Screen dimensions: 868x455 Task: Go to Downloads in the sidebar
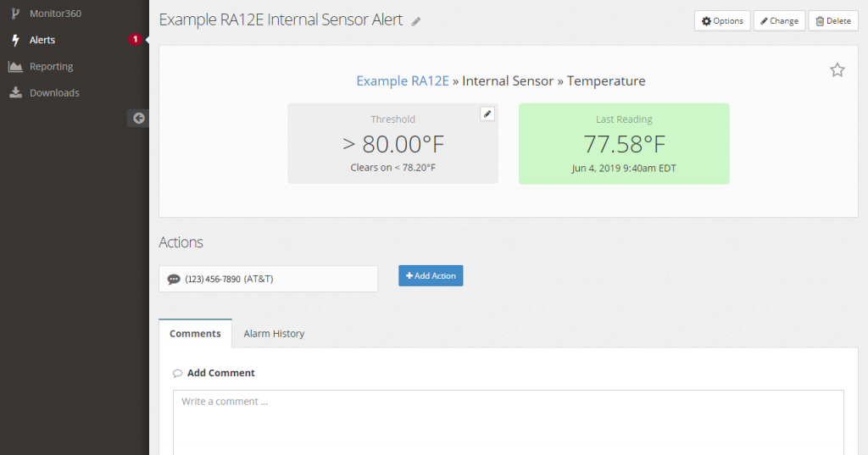point(54,92)
